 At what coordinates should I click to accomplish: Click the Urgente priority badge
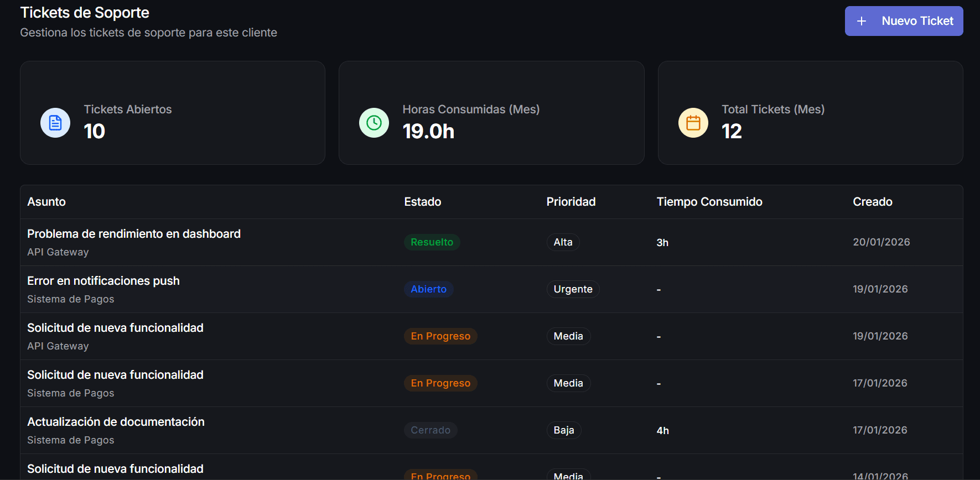[x=573, y=289]
